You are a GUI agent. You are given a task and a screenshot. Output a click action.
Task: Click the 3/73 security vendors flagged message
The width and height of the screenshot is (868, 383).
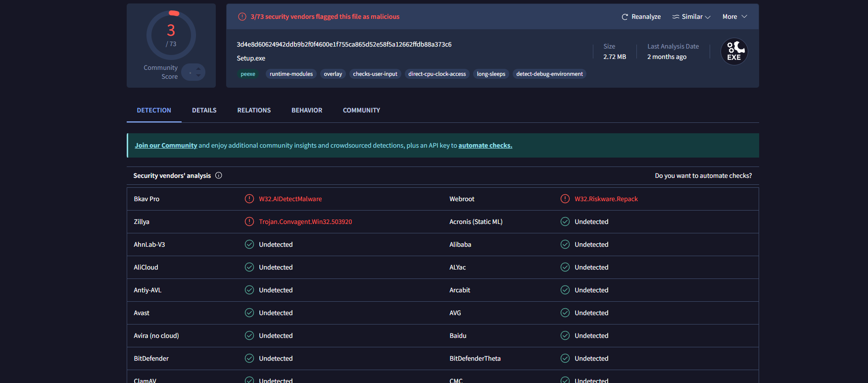tap(325, 17)
